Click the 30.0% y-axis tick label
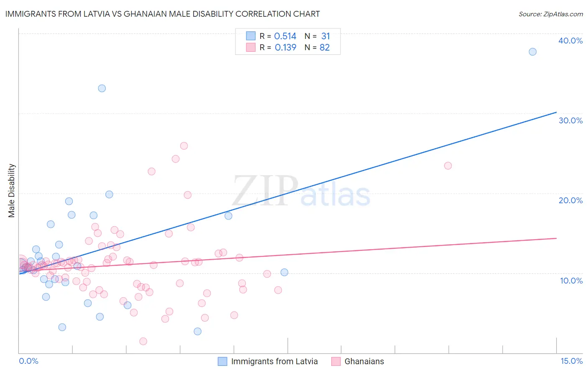Image resolution: width=588 pixels, height=373 pixels. coord(570,120)
